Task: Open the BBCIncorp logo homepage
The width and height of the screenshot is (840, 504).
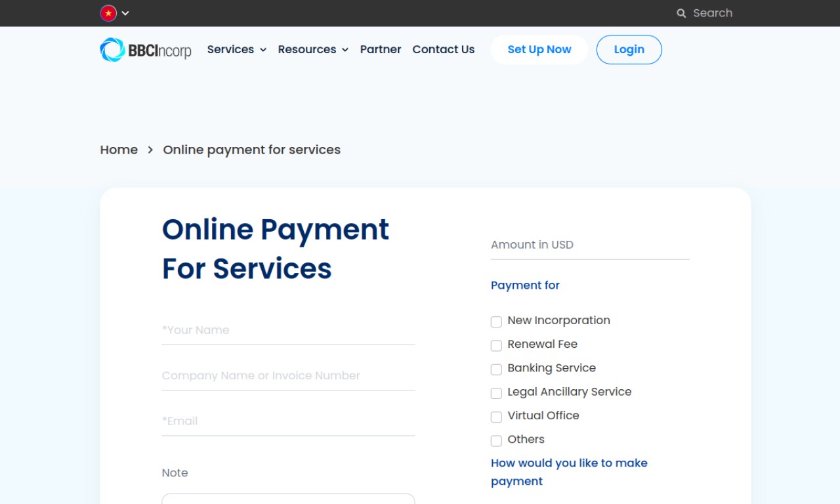Action: (x=146, y=49)
